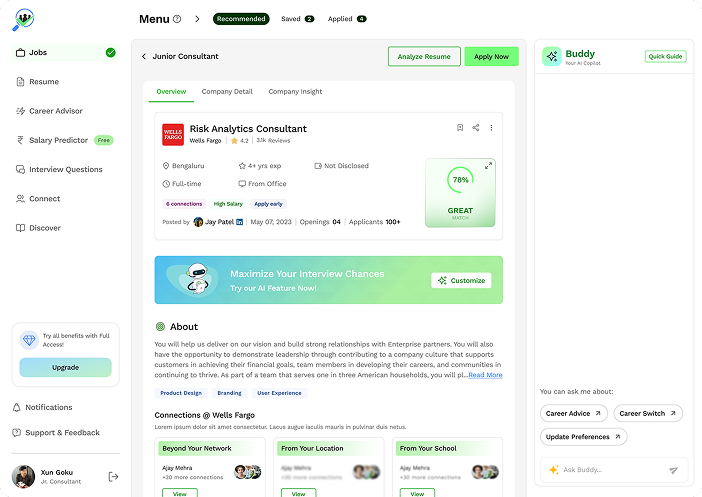
Task: Click the Upgrade button
Action: (x=65, y=367)
